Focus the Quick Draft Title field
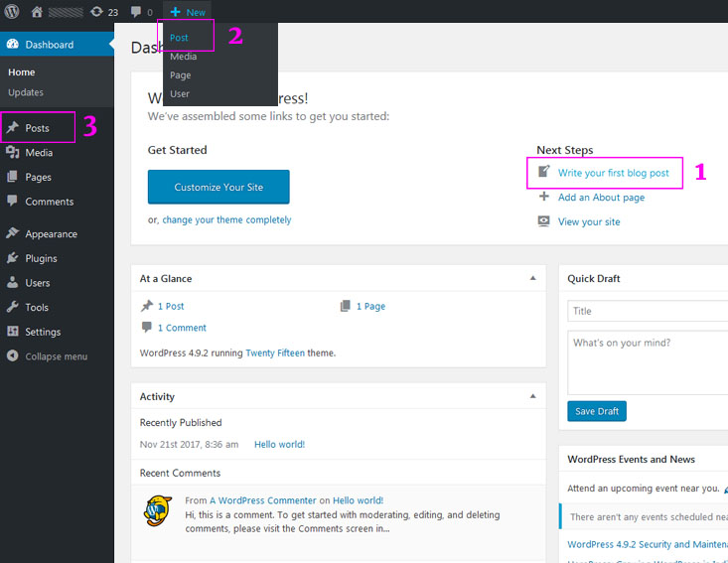Viewport: 728px width, 563px height. [648, 311]
